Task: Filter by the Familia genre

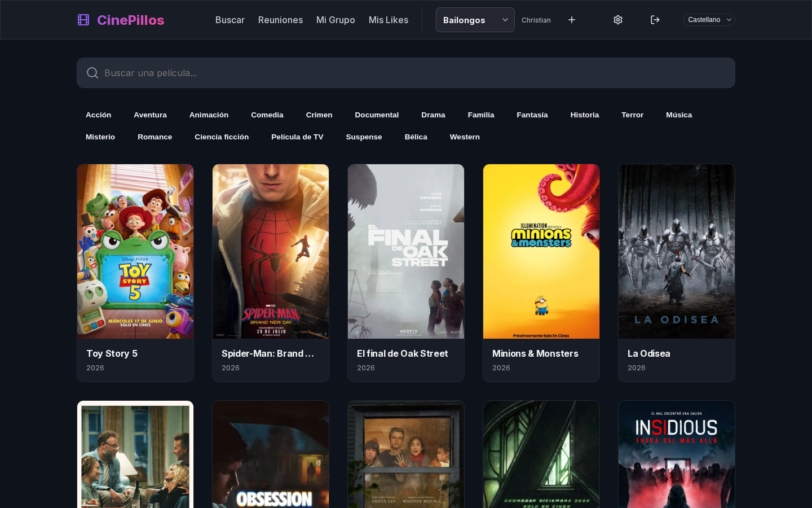Action: pos(481,115)
